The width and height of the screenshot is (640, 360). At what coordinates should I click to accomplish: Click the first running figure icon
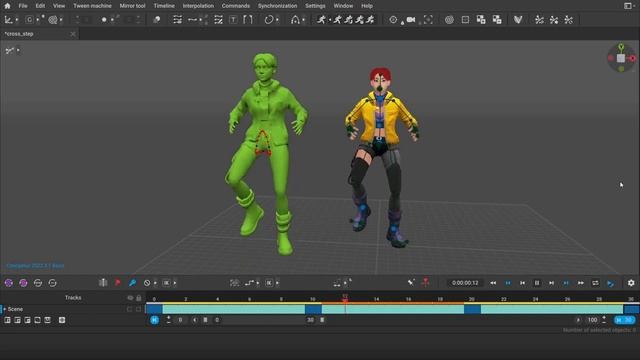point(322,20)
